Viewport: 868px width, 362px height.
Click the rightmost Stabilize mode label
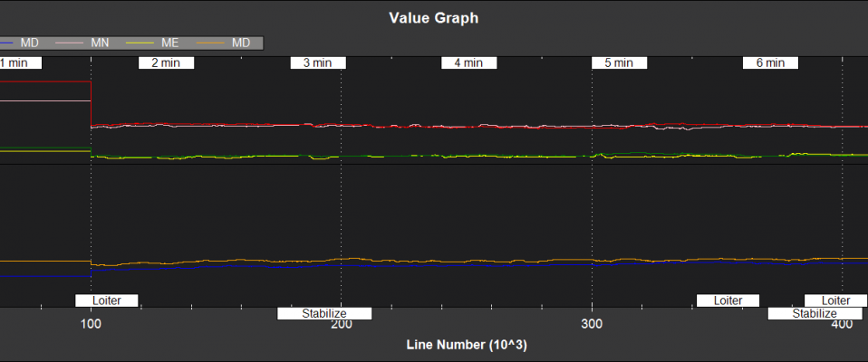click(x=814, y=314)
